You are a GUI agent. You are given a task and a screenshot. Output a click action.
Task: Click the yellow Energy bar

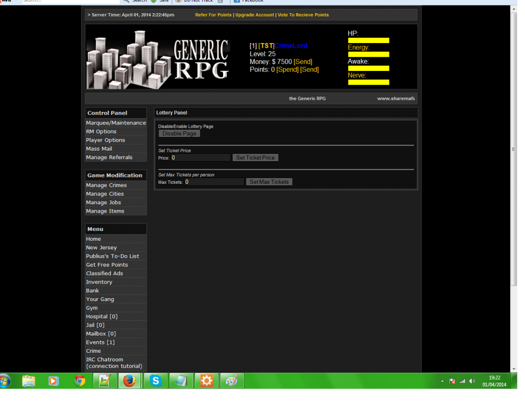coord(368,54)
